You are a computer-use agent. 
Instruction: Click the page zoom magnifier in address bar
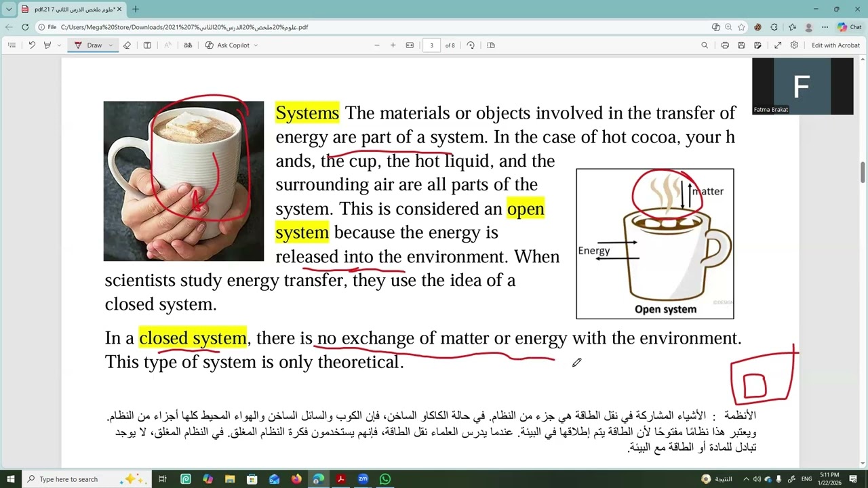(728, 27)
